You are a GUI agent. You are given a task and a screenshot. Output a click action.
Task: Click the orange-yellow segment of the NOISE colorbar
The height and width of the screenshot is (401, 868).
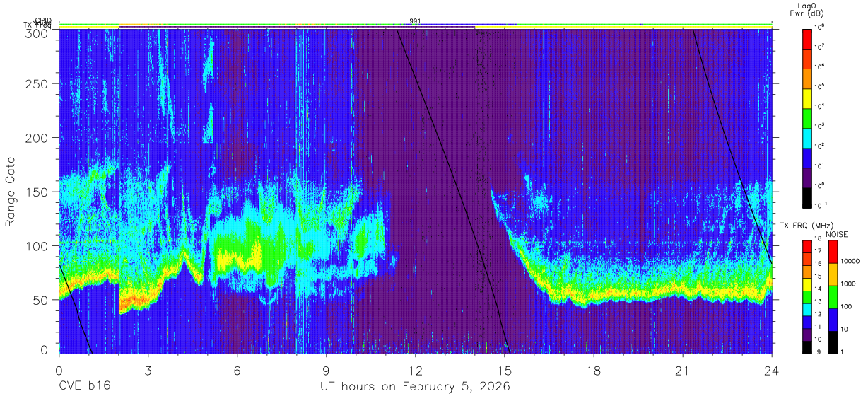coord(833,274)
